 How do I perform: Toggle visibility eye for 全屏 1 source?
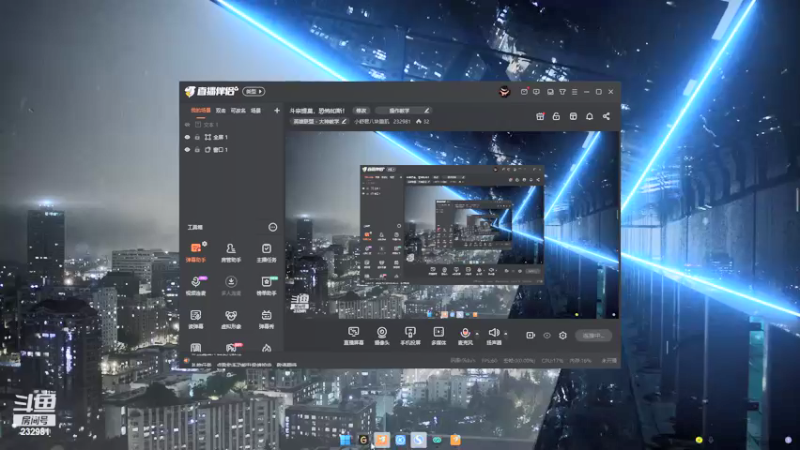tap(187, 137)
